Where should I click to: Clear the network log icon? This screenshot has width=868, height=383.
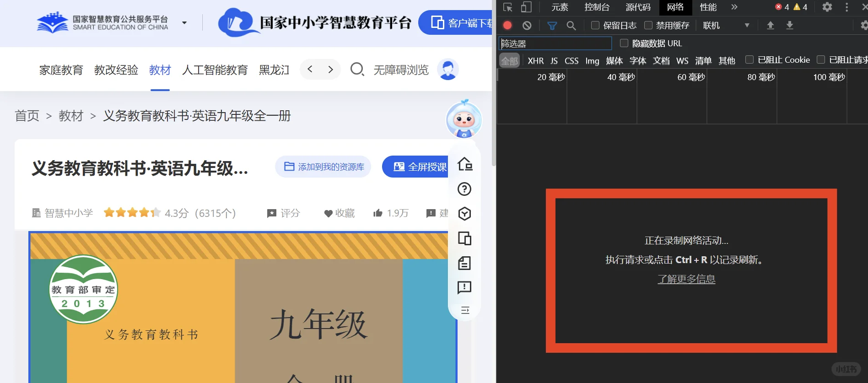pos(527,26)
